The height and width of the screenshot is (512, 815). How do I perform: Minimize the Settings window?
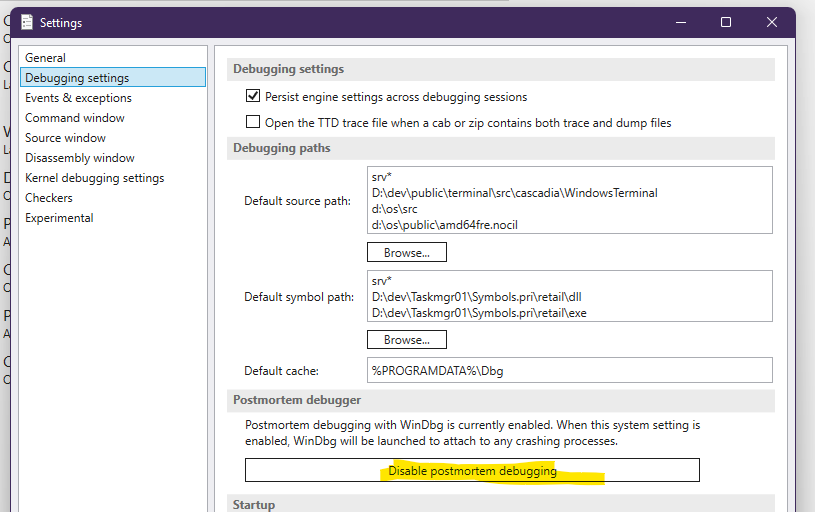[681, 22]
